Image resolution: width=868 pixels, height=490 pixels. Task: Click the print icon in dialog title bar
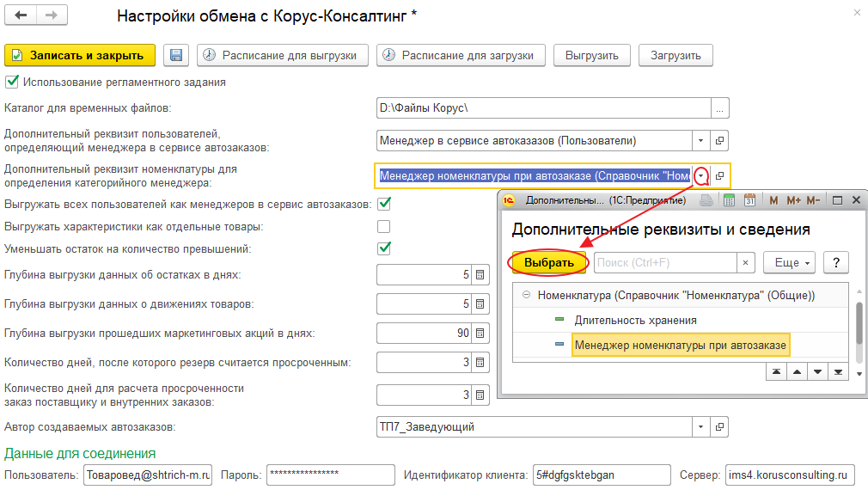click(706, 200)
